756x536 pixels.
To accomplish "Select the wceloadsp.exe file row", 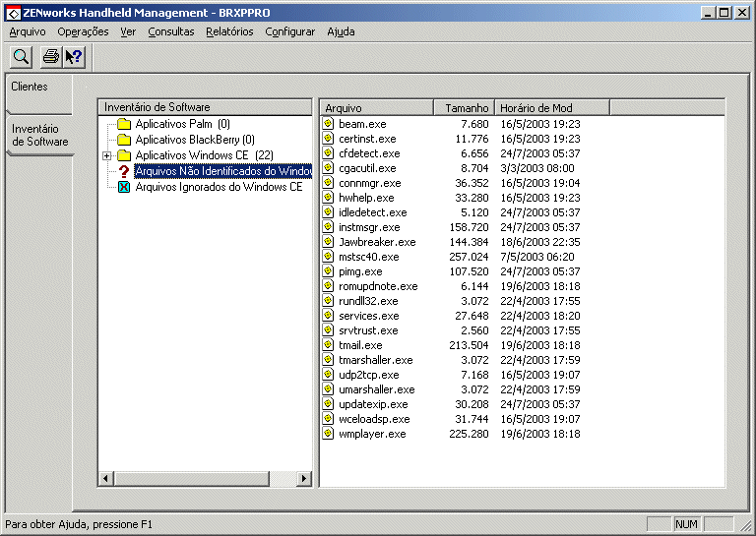I will (x=452, y=419).
